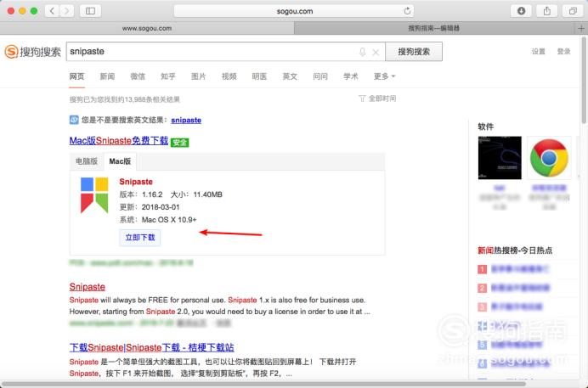
Task: Select the 视频 category
Action: (229, 76)
